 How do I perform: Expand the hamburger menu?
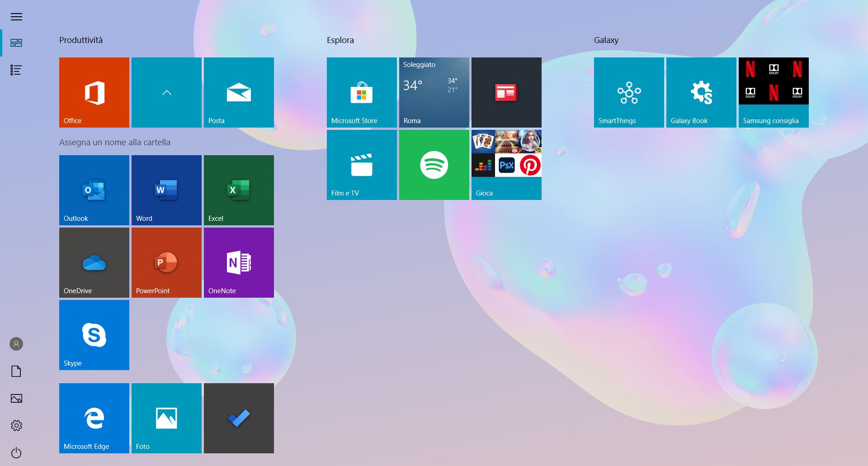tap(16, 17)
